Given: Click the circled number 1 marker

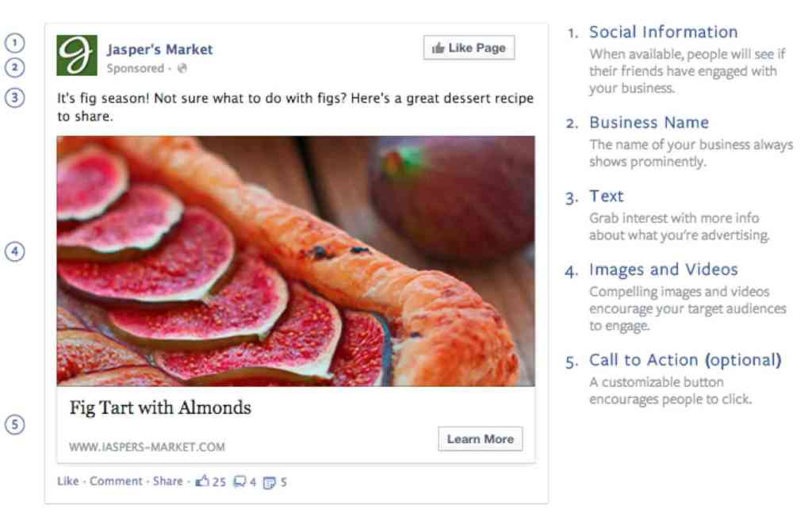Looking at the screenshot, I should coord(15,42).
